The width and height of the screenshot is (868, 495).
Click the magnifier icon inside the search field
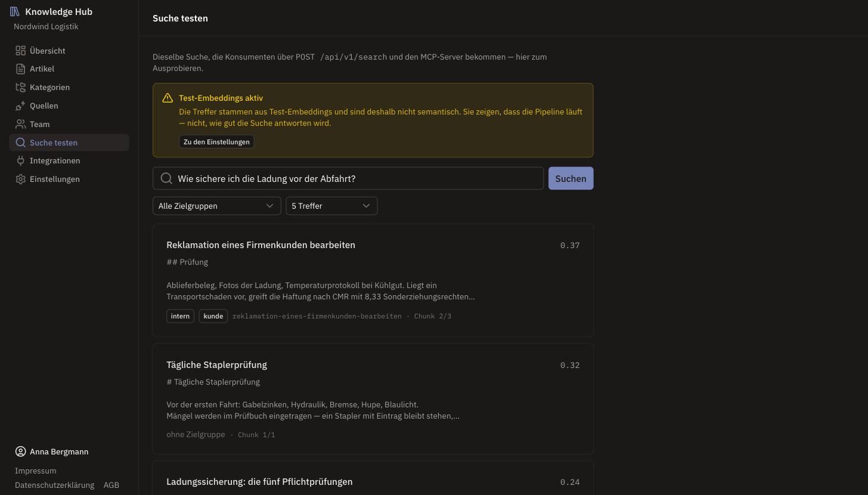166,178
